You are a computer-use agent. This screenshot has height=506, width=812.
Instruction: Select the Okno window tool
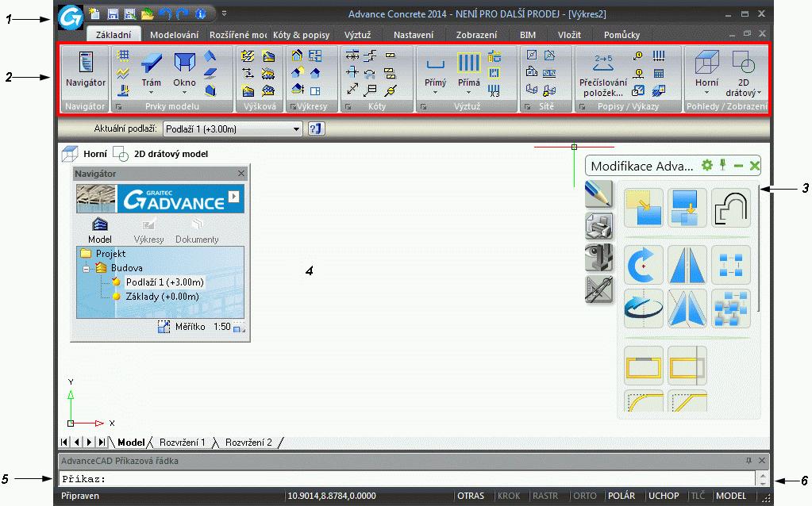tap(184, 69)
